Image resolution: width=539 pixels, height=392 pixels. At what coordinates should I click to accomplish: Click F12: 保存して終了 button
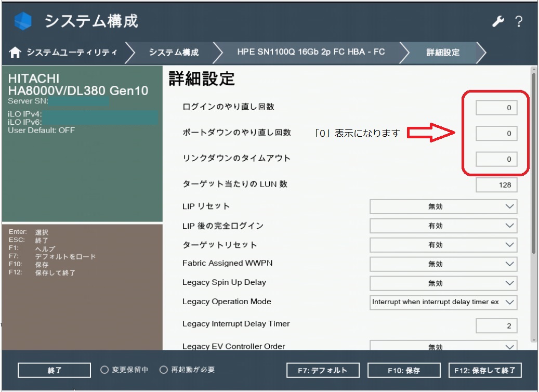point(484,370)
